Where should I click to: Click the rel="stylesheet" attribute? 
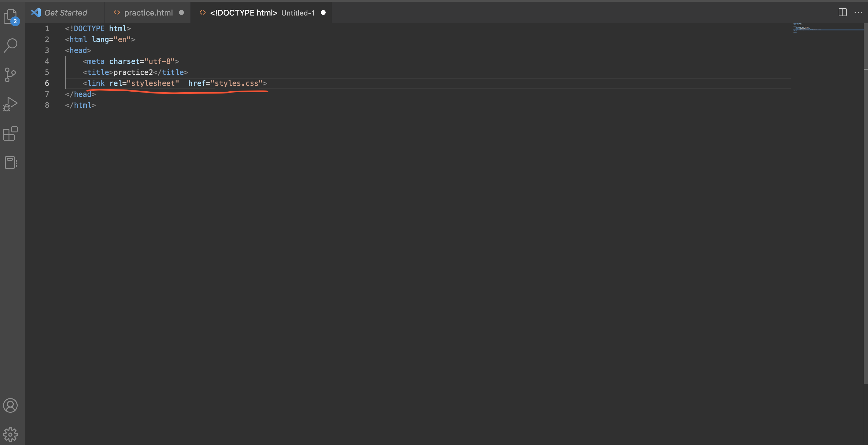[x=144, y=83]
